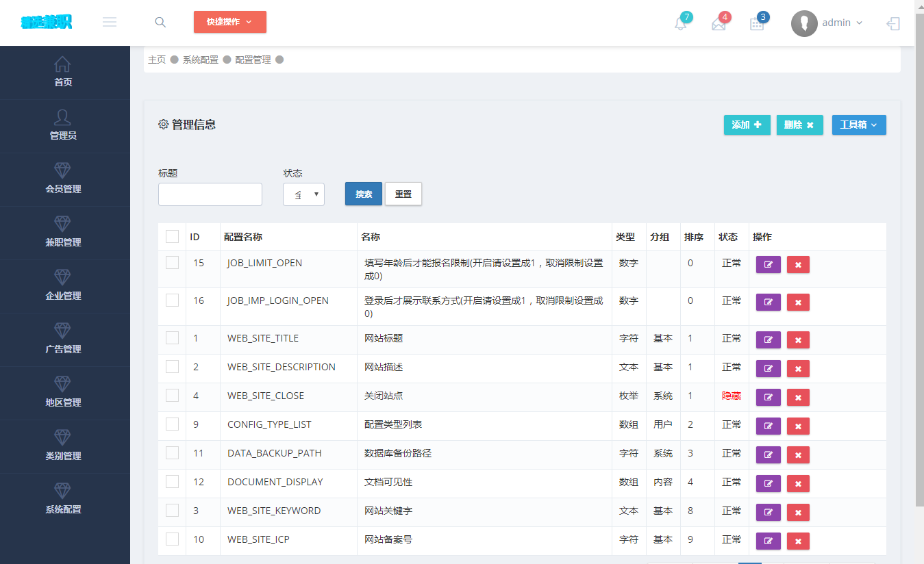Click the 配置管理 breadcrumb link
The width and height of the screenshot is (924, 564).
coord(253,60)
